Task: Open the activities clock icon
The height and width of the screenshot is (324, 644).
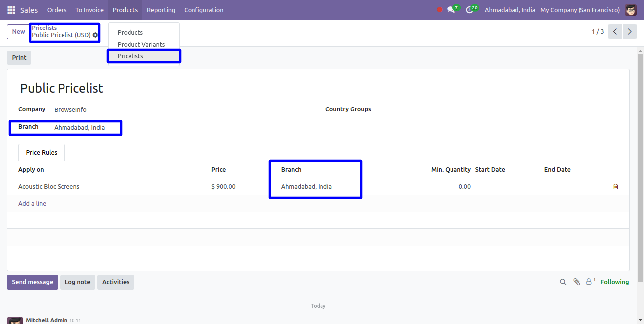Action: click(x=469, y=10)
